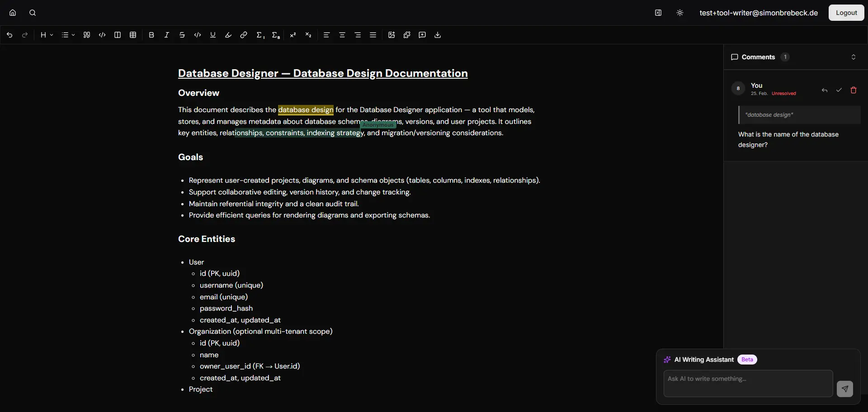Open search with the magnifier icon
Screen dimensions: 868x412
tap(33, 13)
